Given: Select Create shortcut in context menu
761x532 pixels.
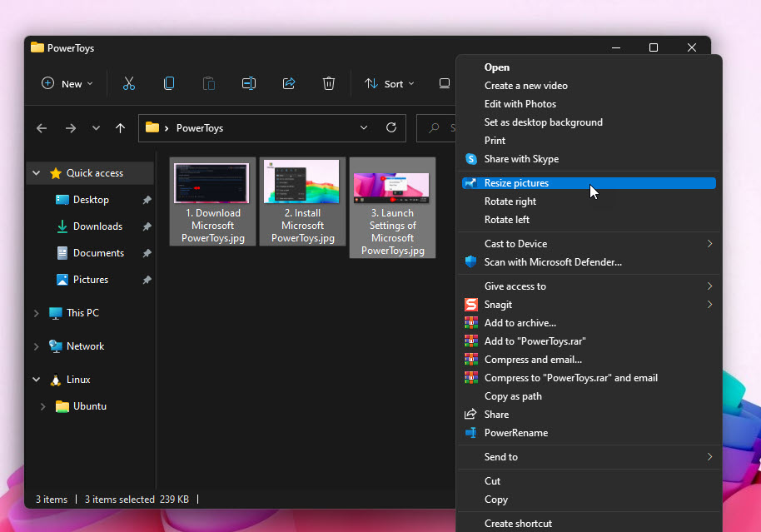Looking at the screenshot, I should tap(589, 524).
